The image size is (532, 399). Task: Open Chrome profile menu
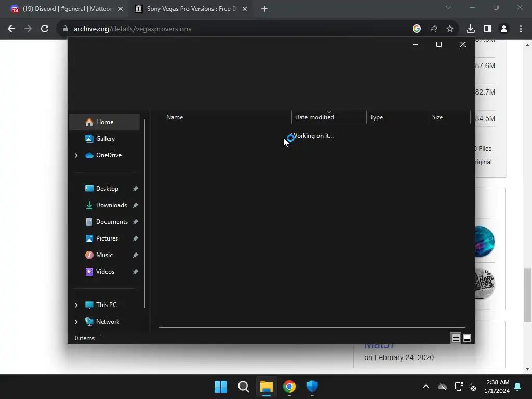pos(504,29)
